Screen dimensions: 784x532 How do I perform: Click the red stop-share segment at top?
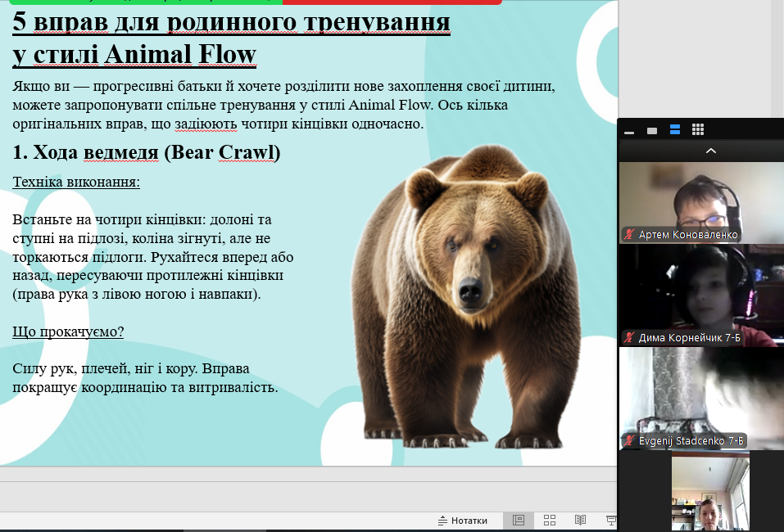[392, 2]
